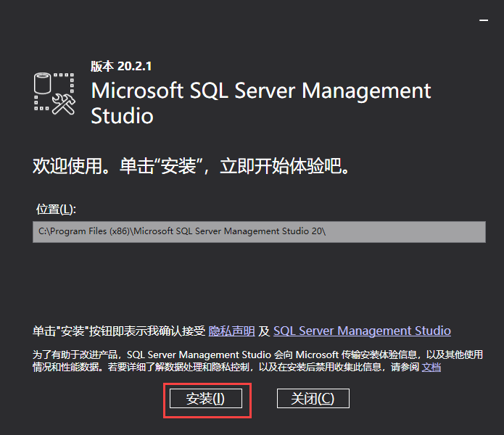Viewport: 504px width, 435px height.
Task: Open the 文档 documentation link
Action: coord(431,367)
